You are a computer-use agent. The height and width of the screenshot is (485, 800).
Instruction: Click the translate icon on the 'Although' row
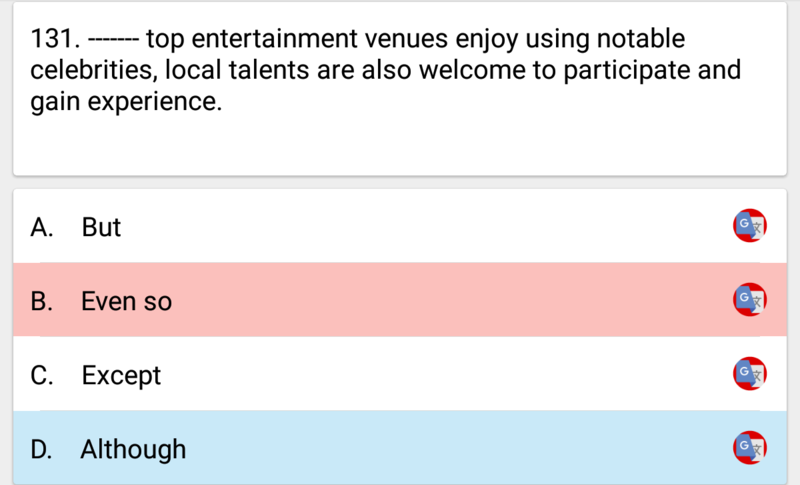[x=750, y=448]
